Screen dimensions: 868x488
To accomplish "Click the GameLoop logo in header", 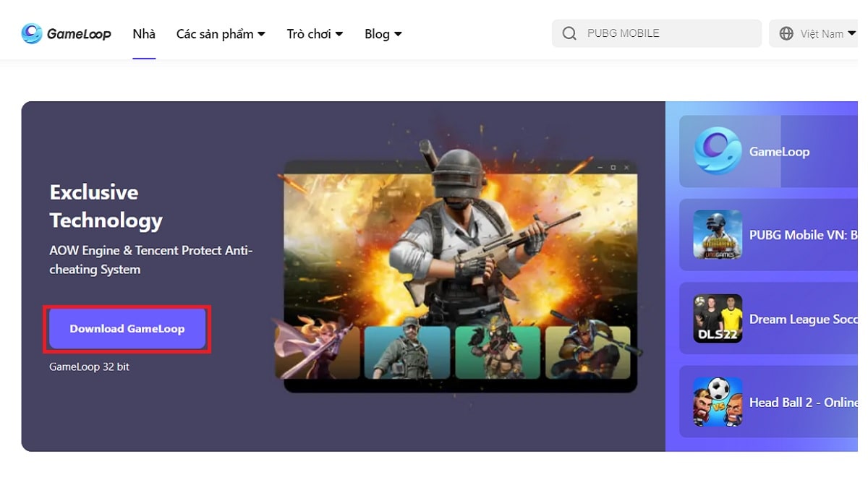I will (x=66, y=33).
